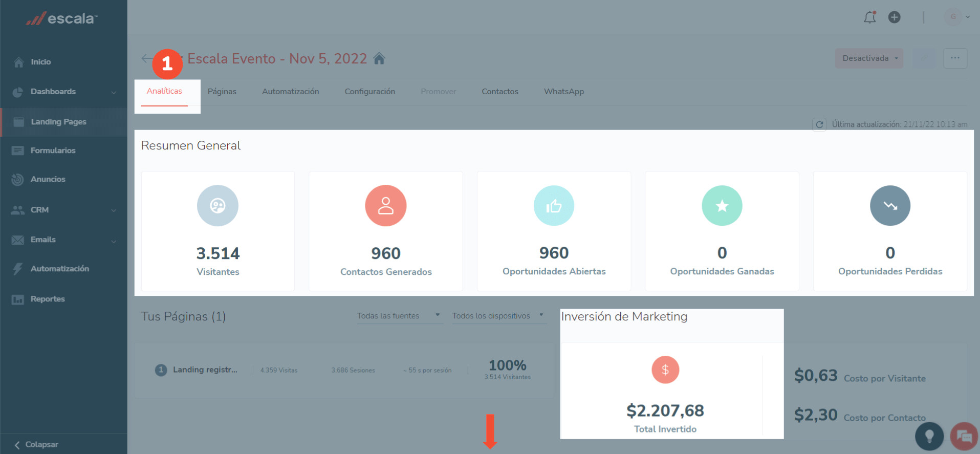Open the Configuración tab
Viewport: 980px width, 454px height.
(x=370, y=92)
